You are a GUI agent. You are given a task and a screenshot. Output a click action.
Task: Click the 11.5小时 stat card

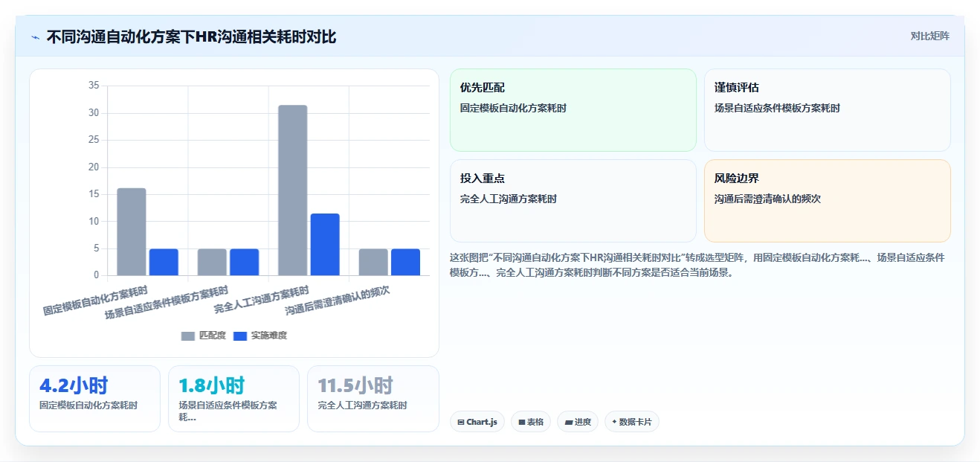click(x=373, y=399)
